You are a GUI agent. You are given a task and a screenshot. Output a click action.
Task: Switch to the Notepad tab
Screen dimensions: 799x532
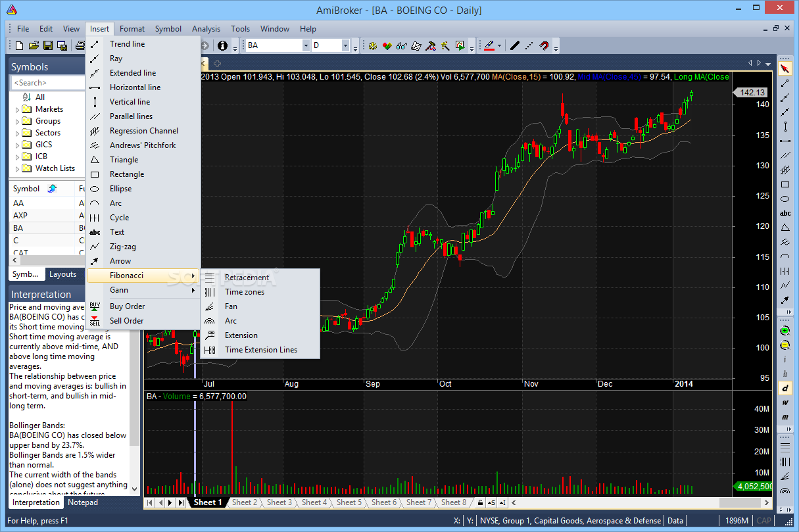tap(83, 502)
